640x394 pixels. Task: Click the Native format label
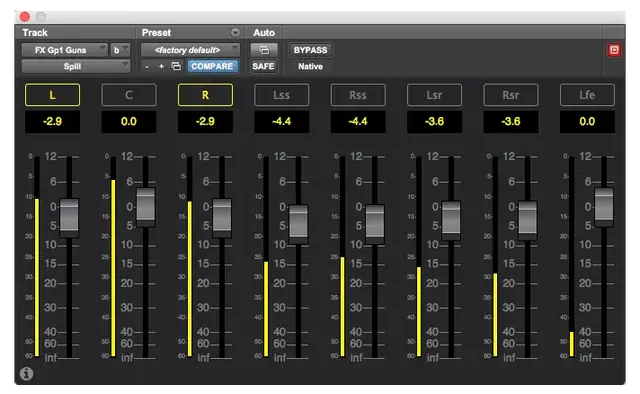pyautogui.click(x=310, y=66)
